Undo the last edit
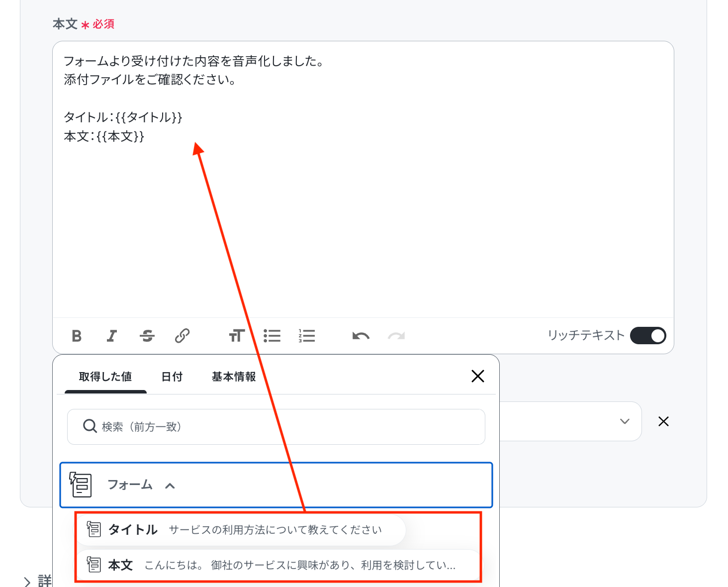The height and width of the screenshot is (587, 728). (x=361, y=336)
